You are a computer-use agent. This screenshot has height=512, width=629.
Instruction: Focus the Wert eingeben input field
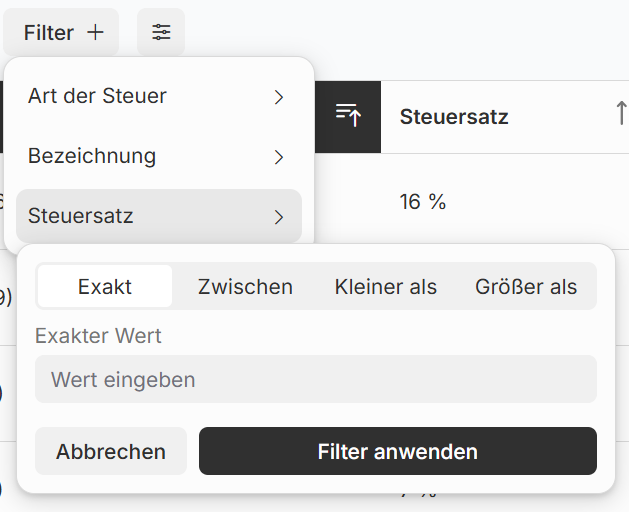pos(316,380)
